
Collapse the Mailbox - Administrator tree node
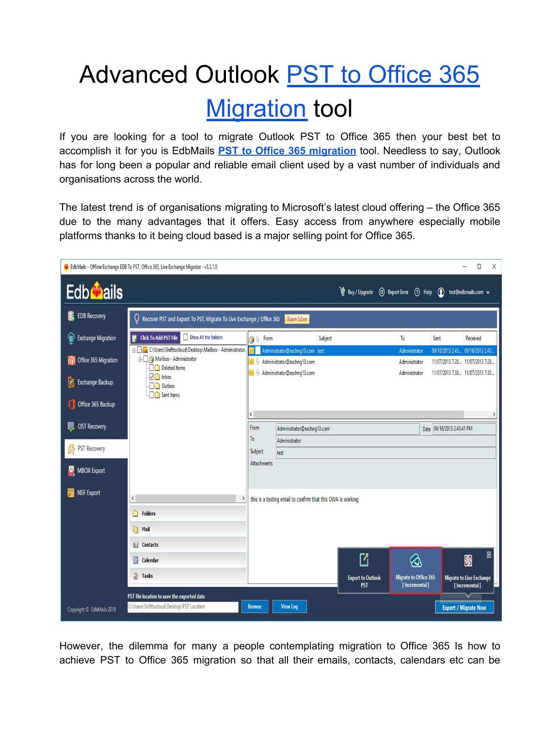pyautogui.click(x=140, y=359)
